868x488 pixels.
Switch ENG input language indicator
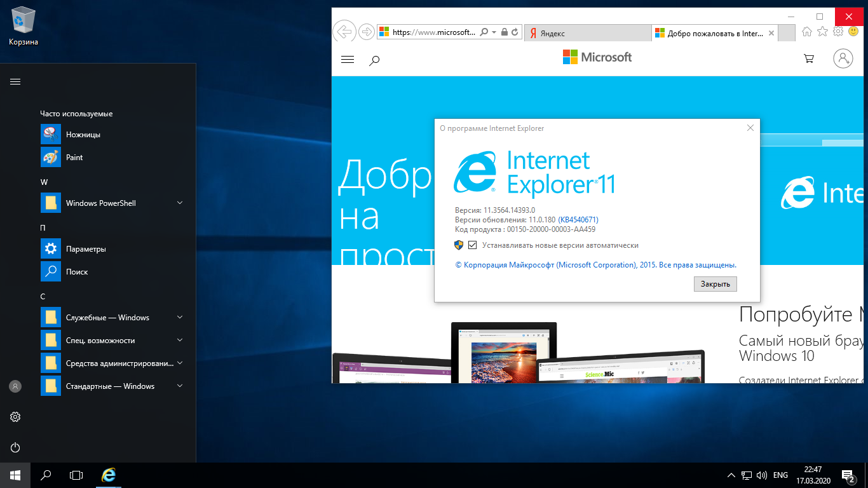[781, 475]
